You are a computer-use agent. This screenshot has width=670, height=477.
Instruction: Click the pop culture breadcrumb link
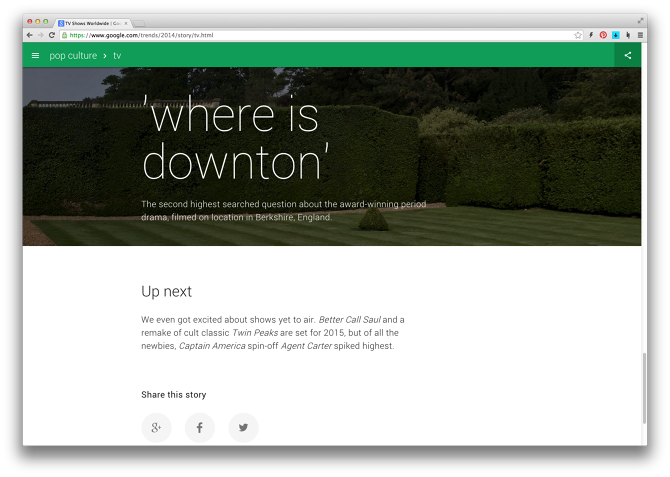click(x=73, y=55)
